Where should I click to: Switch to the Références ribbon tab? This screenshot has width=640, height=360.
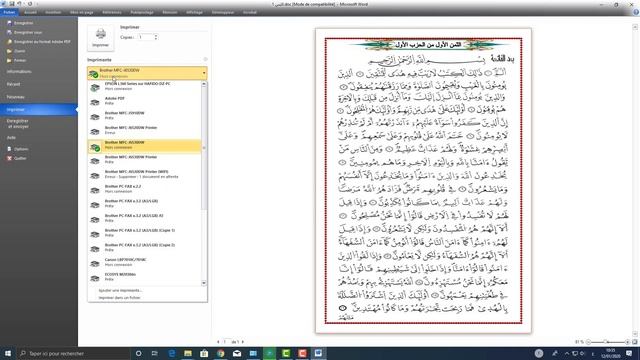click(x=112, y=12)
